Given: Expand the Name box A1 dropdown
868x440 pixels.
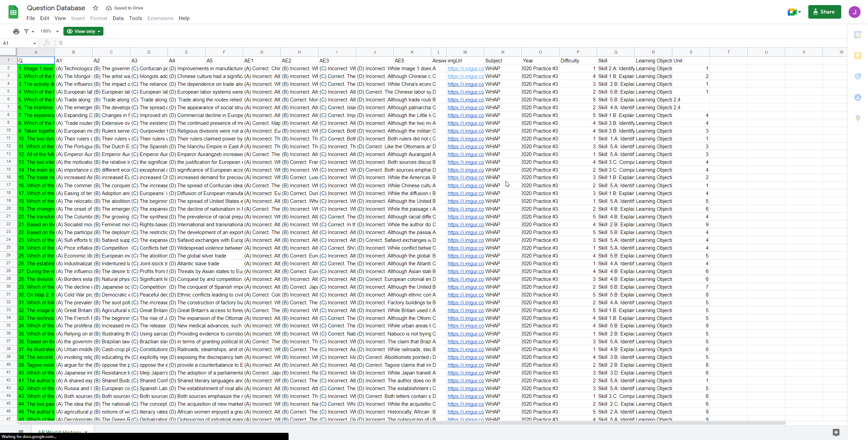Looking at the screenshot, I should (x=35, y=43).
